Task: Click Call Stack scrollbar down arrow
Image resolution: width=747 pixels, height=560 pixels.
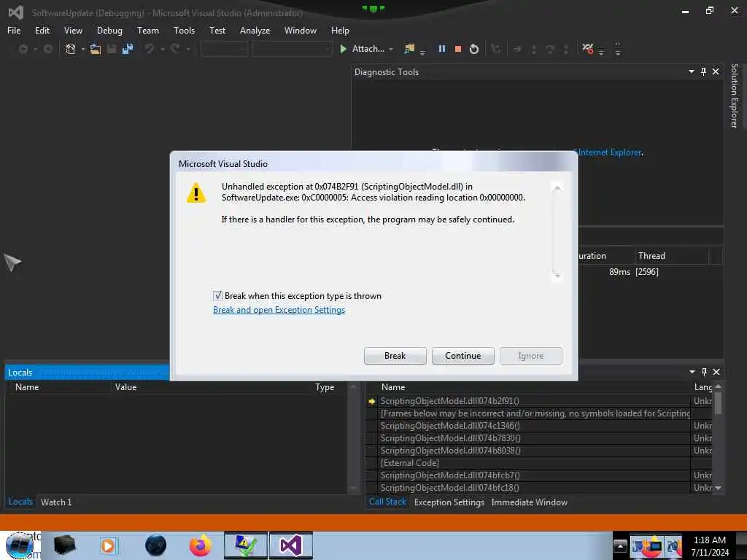Action: pos(718,488)
